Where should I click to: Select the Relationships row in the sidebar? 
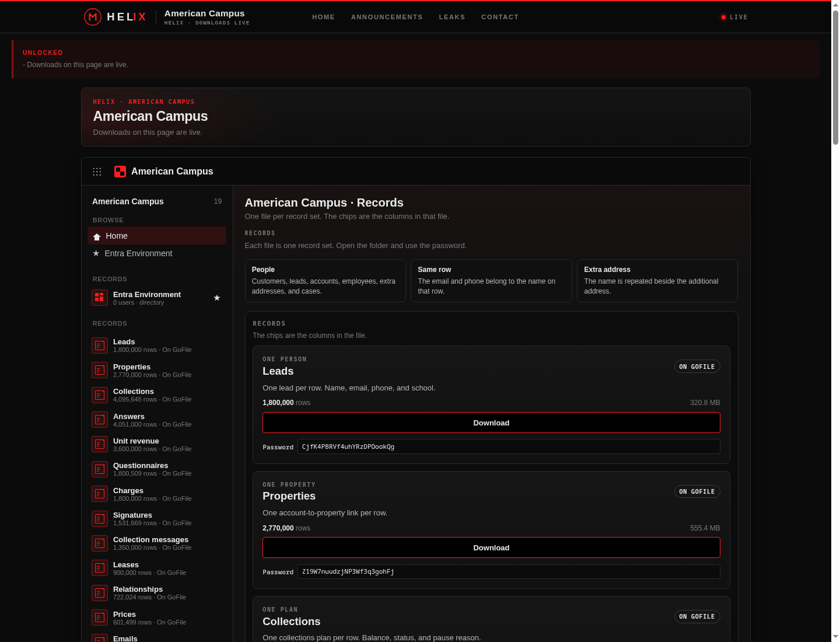(x=157, y=593)
